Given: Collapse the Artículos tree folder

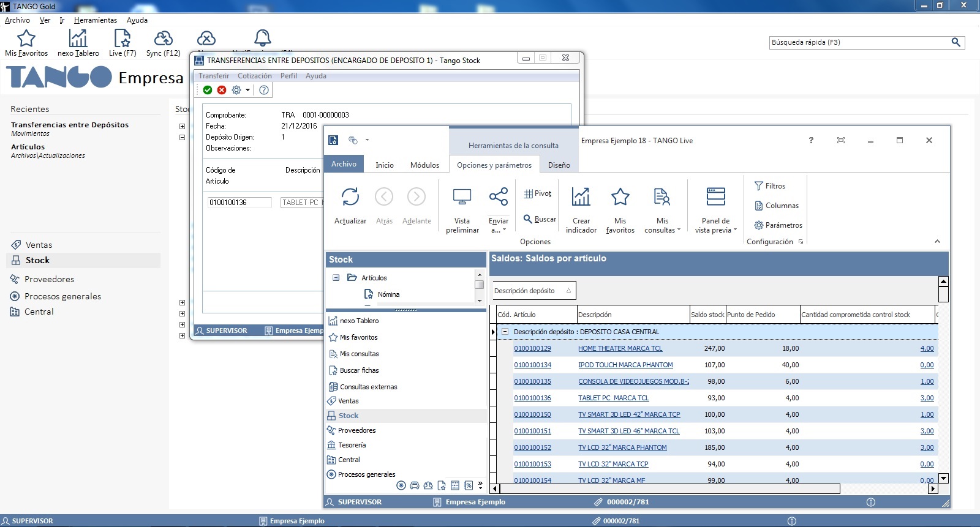Looking at the screenshot, I should click(x=336, y=278).
